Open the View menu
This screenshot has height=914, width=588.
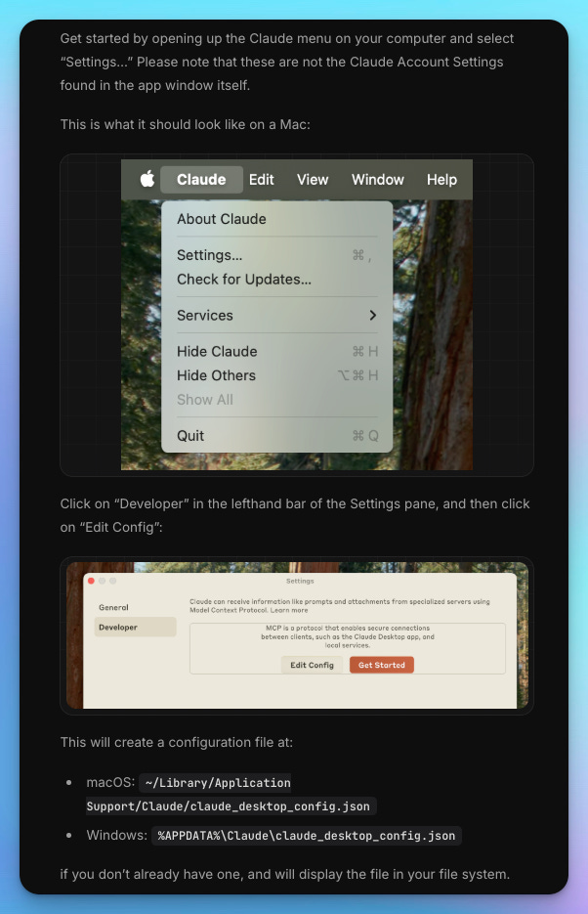(x=313, y=180)
